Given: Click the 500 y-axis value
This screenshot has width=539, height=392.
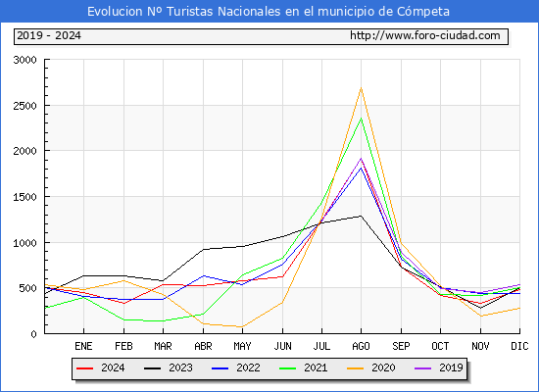Looking at the screenshot, I should tap(27, 288).
